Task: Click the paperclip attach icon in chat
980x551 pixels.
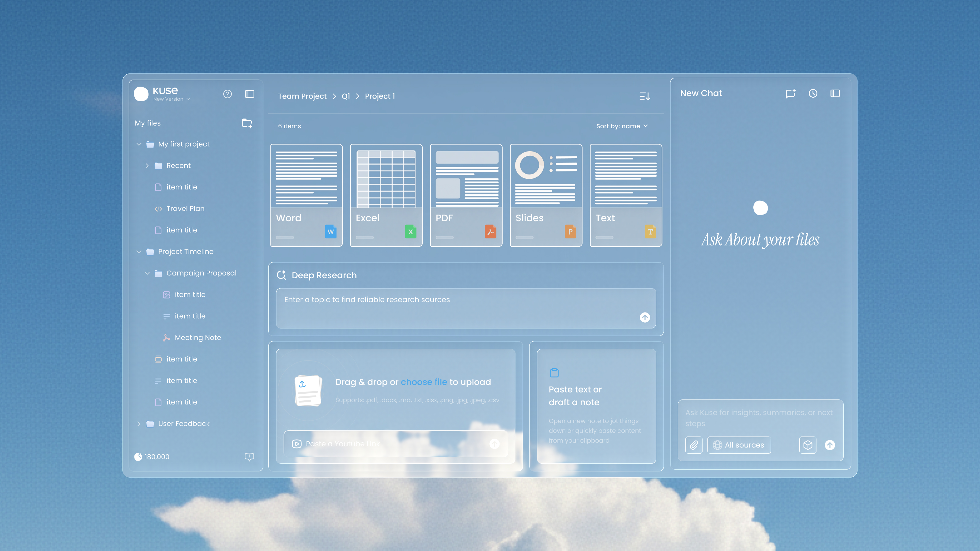Action: 694,445
